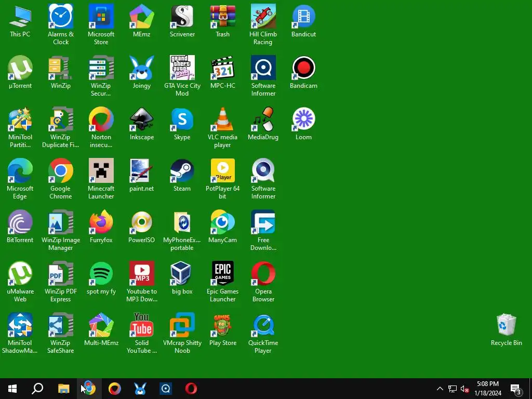Select the Joingy bunny icon on desktop
Screen dimensions: 532x399
[141, 72]
